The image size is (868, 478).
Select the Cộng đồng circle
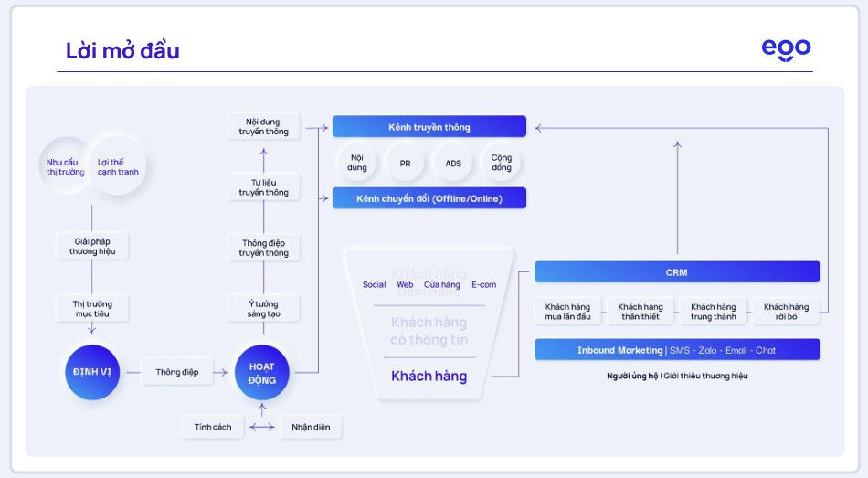click(x=502, y=163)
